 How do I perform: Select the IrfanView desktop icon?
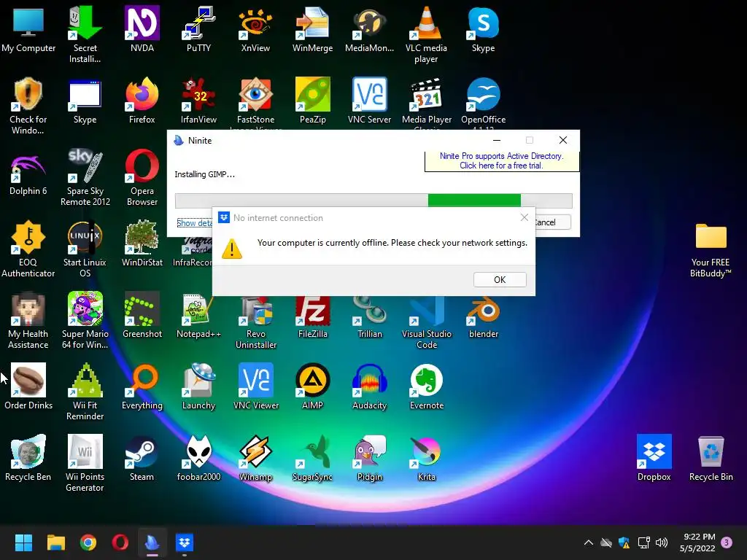point(198,101)
